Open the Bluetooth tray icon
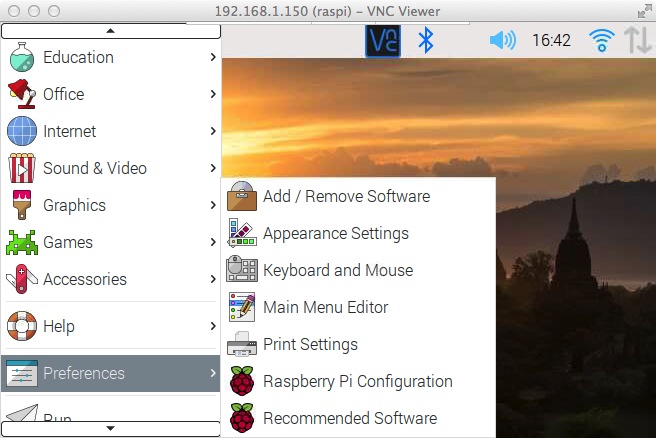 coord(425,41)
